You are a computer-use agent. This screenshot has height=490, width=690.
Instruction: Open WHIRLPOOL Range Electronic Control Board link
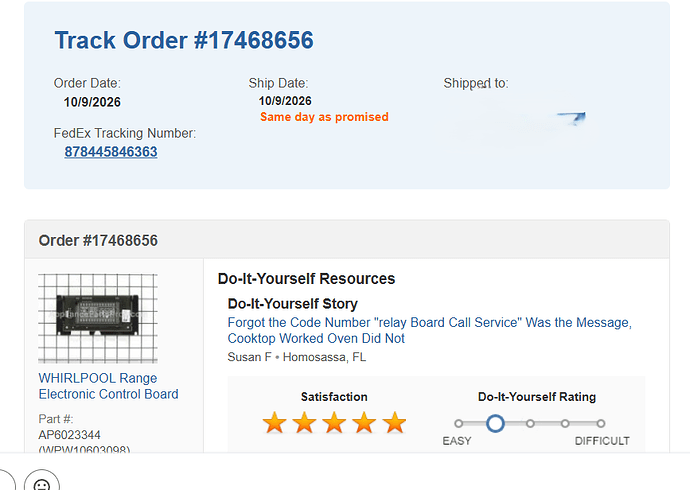pyautogui.click(x=108, y=386)
